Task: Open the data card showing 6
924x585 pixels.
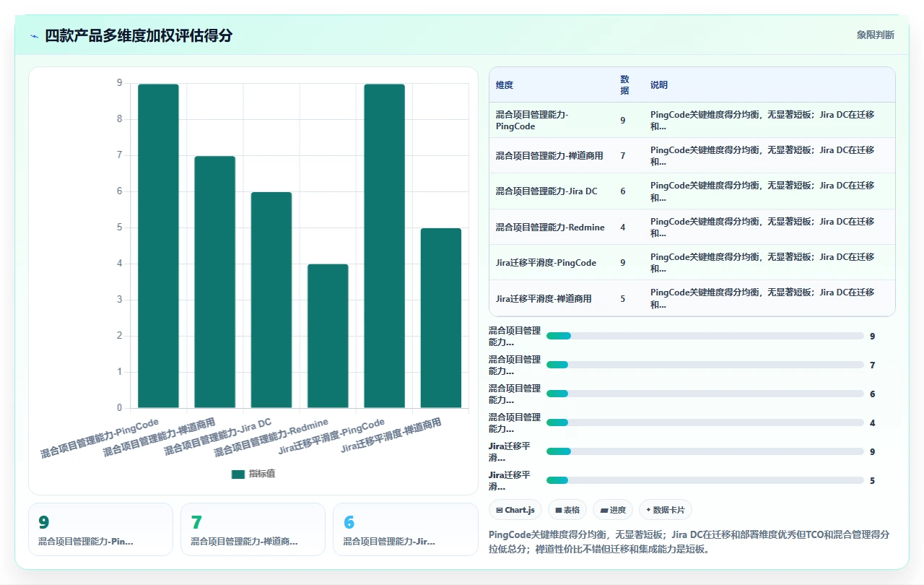Action: [x=405, y=529]
